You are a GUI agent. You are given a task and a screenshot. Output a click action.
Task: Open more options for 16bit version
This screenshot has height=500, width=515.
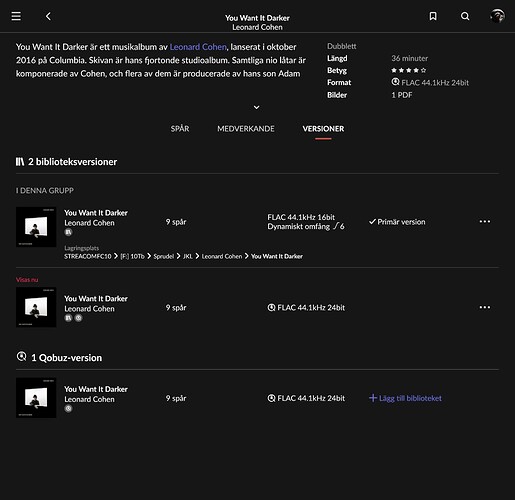tap(485, 222)
